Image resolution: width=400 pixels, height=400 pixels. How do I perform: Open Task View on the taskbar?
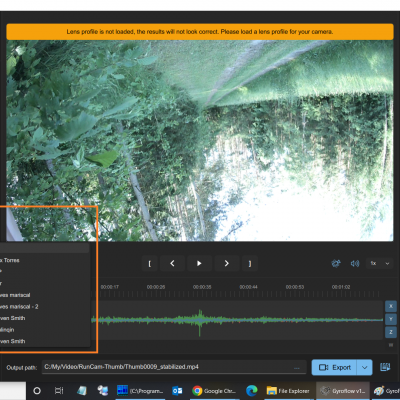[x=59, y=391]
